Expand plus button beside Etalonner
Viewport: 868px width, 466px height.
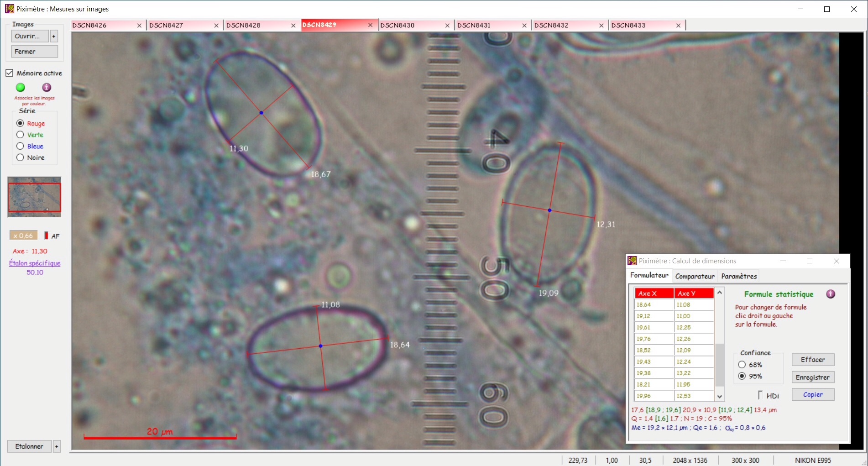(x=57, y=446)
